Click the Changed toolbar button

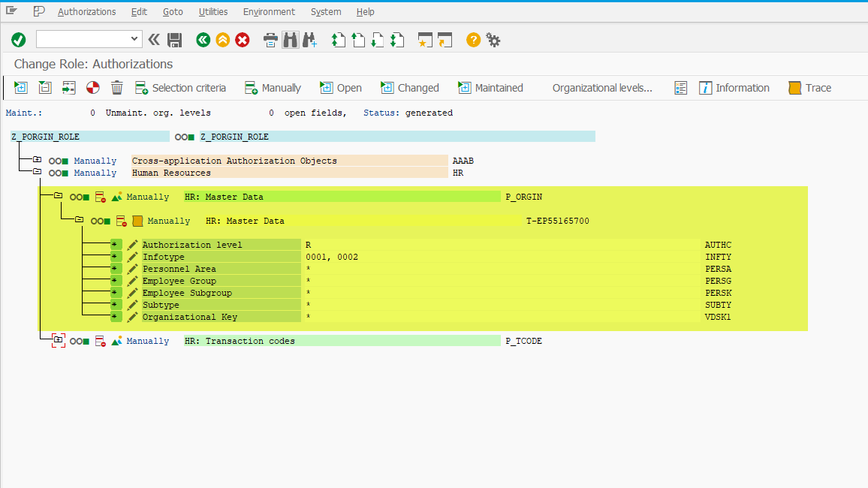click(410, 88)
